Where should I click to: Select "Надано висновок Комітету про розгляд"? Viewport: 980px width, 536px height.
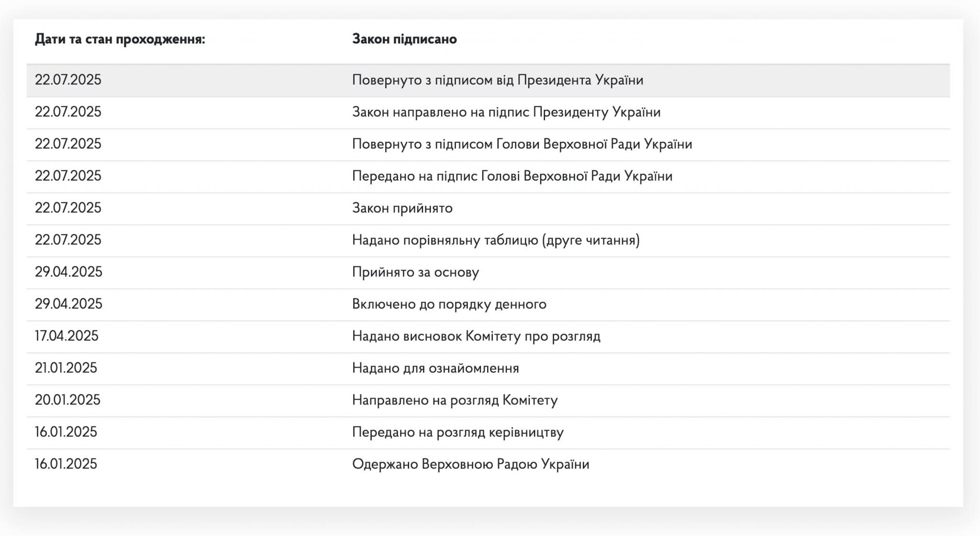pyautogui.click(x=476, y=336)
